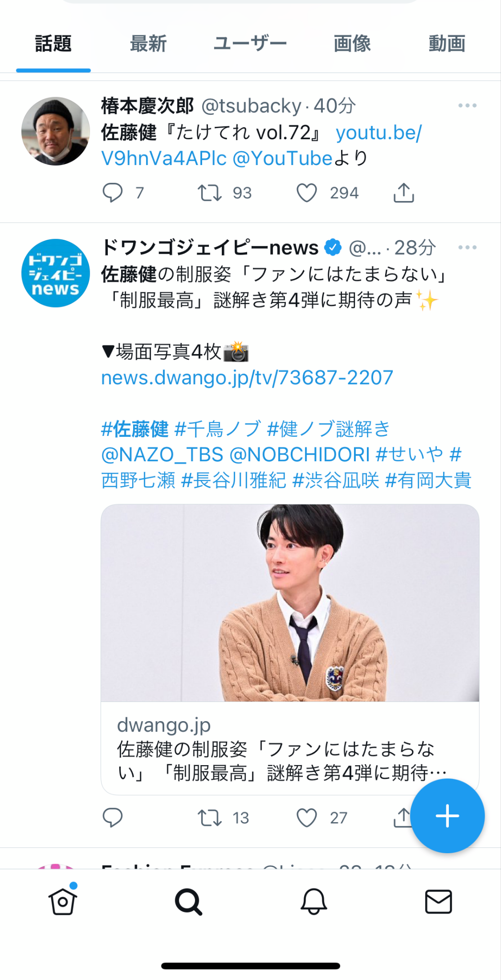Image resolution: width=501 pixels, height=980 pixels.
Task: Share 椿本慶次郎's tweet
Action: pyautogui.click(x=404, y=193)
